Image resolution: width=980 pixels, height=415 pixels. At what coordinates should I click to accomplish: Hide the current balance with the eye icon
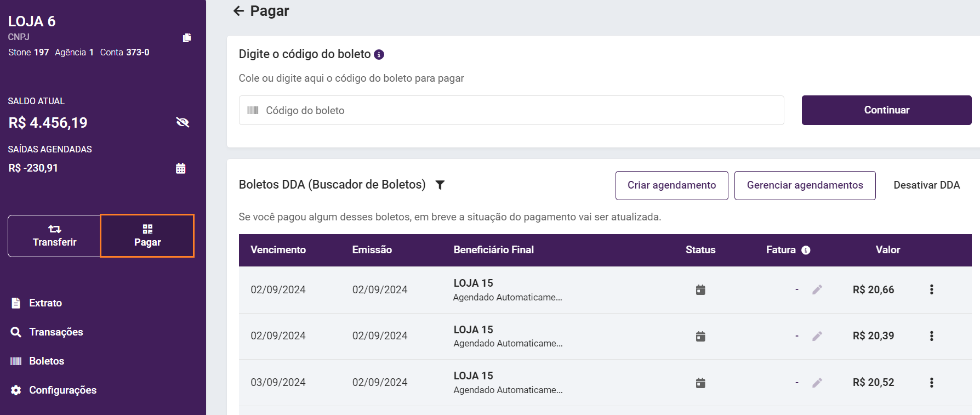tap(183, 122)
